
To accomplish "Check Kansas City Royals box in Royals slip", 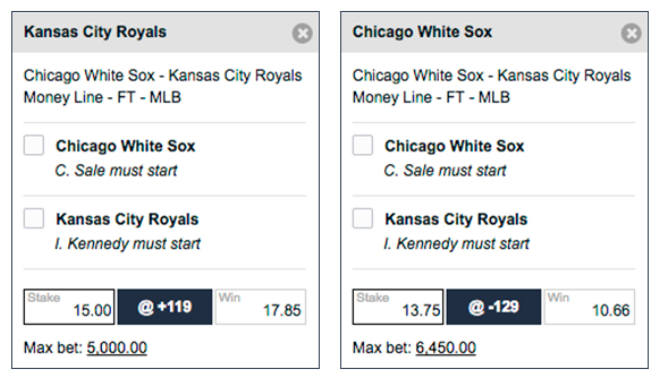I will pyautogui.click(x=34, y=218).
